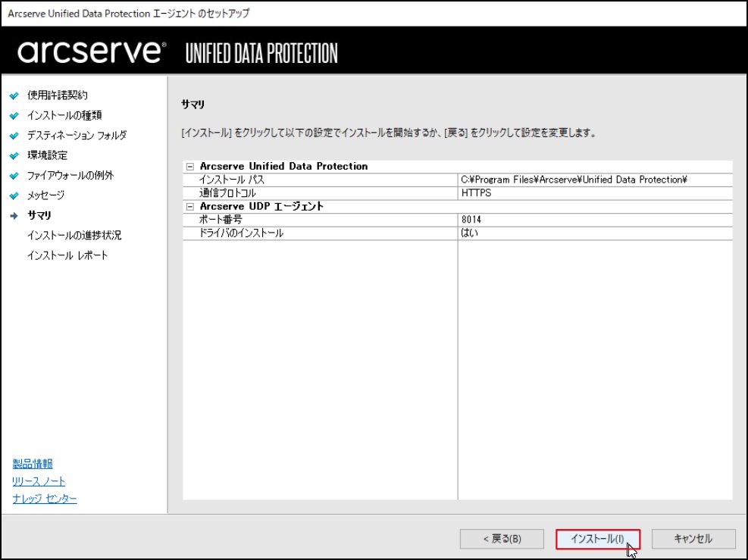Collapse the Arcserve Unified Data Protection group
Image resolution: width=748 pixels, height=560 pixels.
click(189, 166)
